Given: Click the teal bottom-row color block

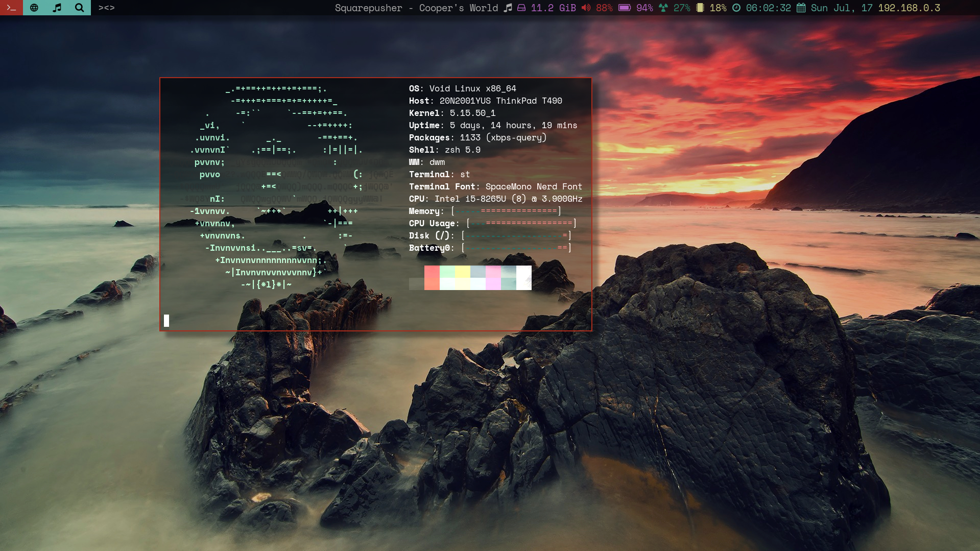Looking at the screenshot, I should [x=509, y=284].
